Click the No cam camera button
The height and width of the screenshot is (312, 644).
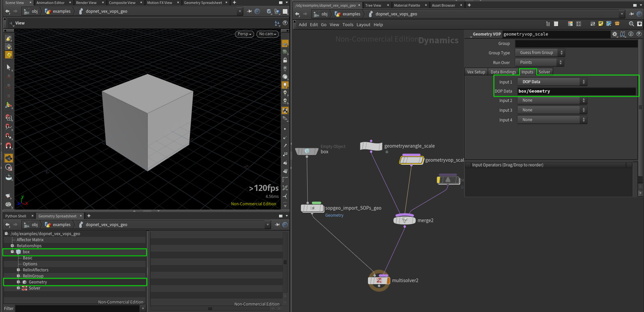pos(267,34)
